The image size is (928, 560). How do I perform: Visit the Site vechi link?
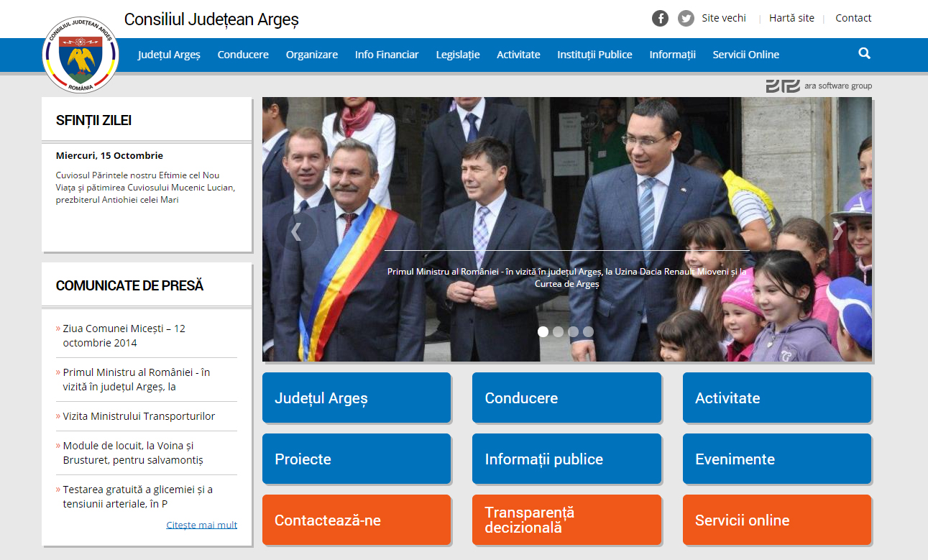pos(724,18)
